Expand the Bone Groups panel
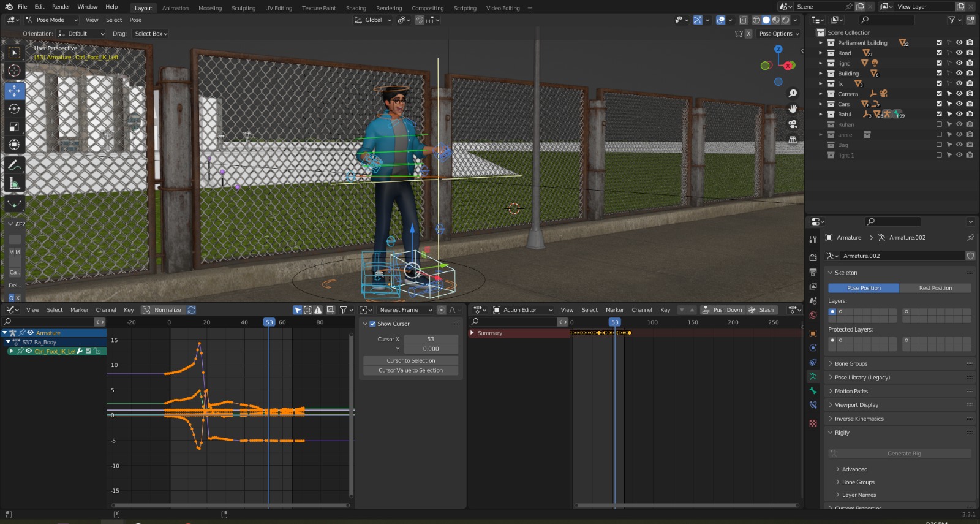 click(851, 363)
